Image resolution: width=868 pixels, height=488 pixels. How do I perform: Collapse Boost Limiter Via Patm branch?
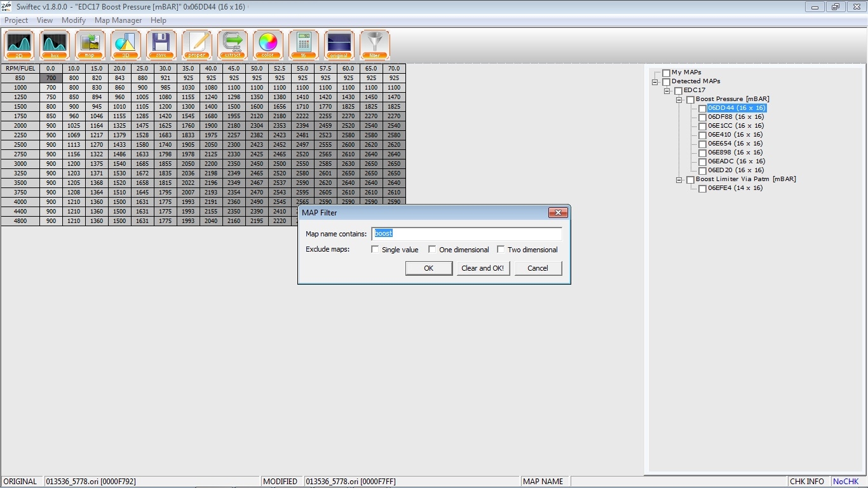679,179
